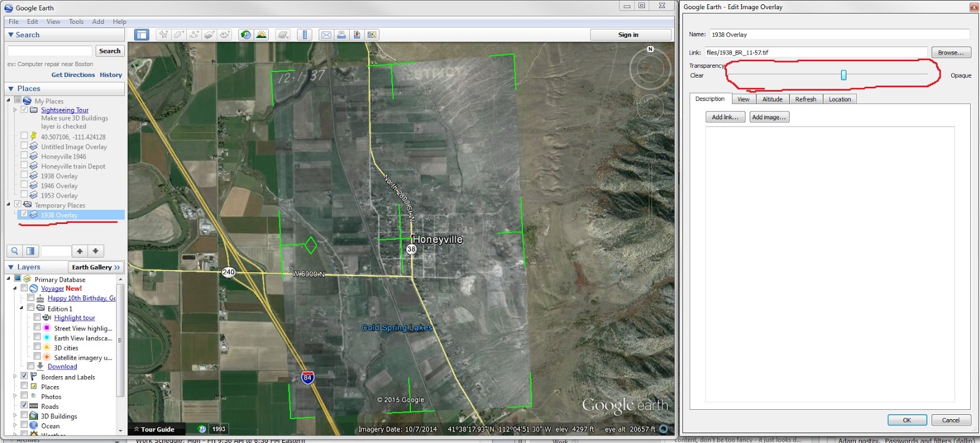Toggle sunlight across the landscape icon

coord(262,35)
